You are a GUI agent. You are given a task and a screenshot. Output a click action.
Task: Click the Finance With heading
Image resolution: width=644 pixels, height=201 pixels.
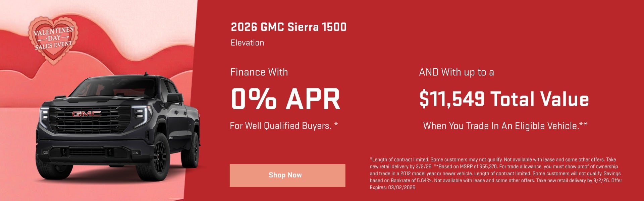259,72
